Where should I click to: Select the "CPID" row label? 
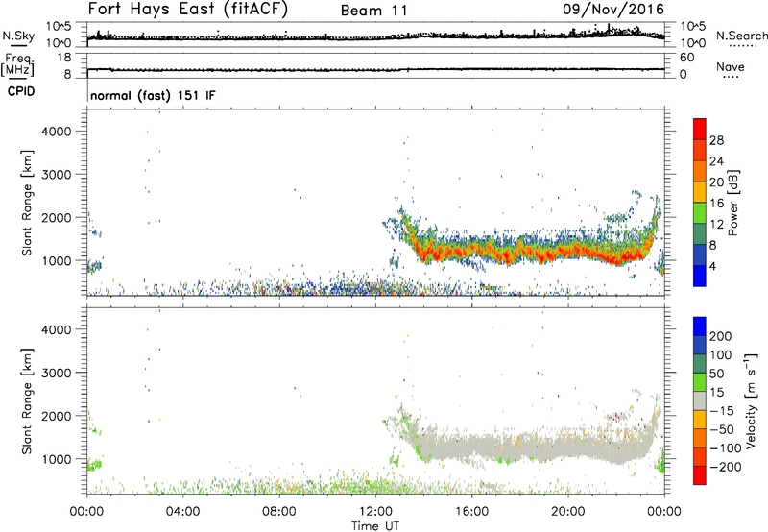pyautogui.click(x=21, y=91)
